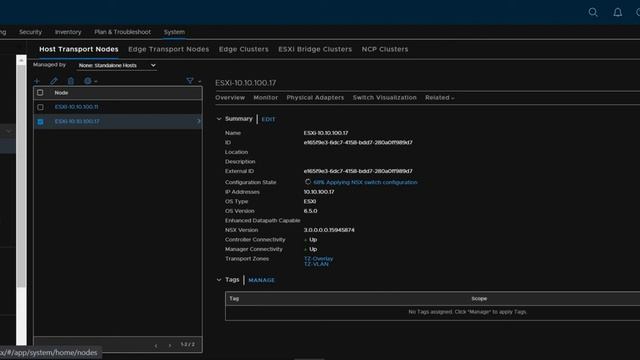Expand the Related dropdown tab
Screen dimensions: 640x360
tap(440, 98)
